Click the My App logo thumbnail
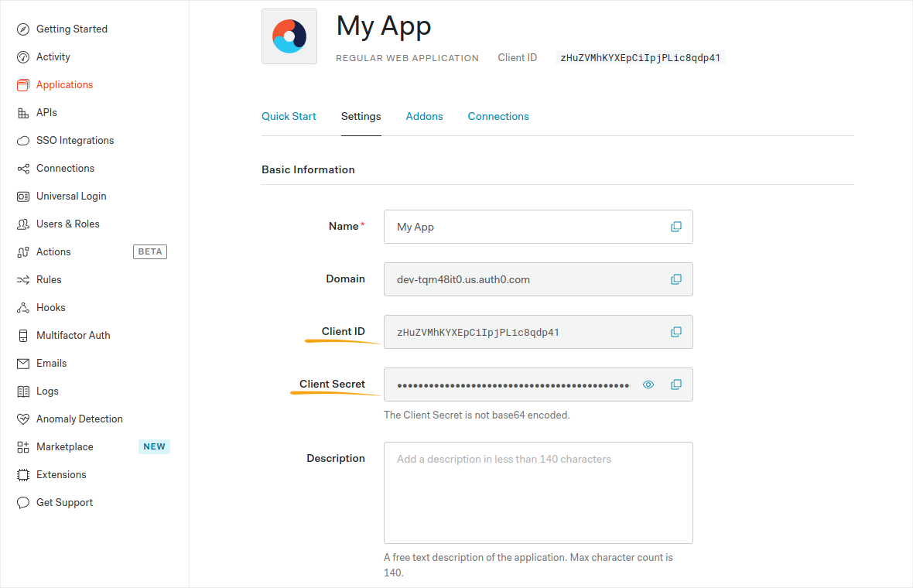The image size is (913, 588). point(289,36)
